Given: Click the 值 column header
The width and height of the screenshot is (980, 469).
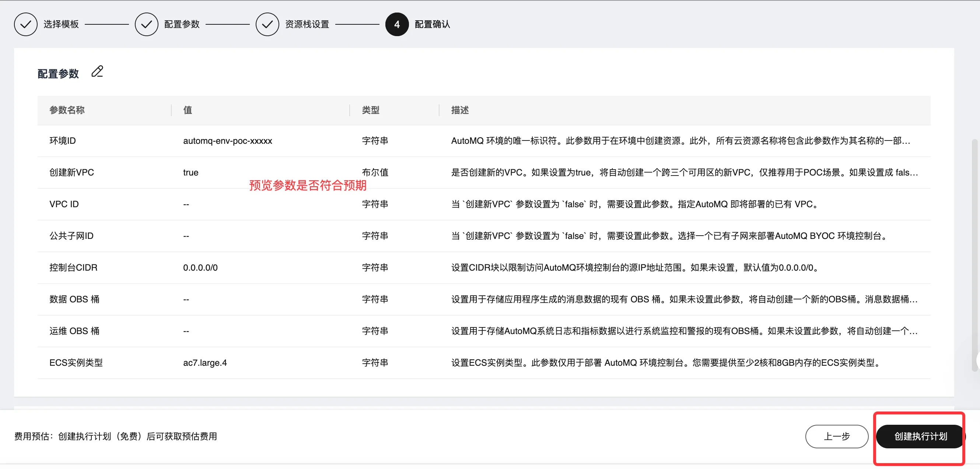Looking at the screenshot, I should tap(188, 110).
